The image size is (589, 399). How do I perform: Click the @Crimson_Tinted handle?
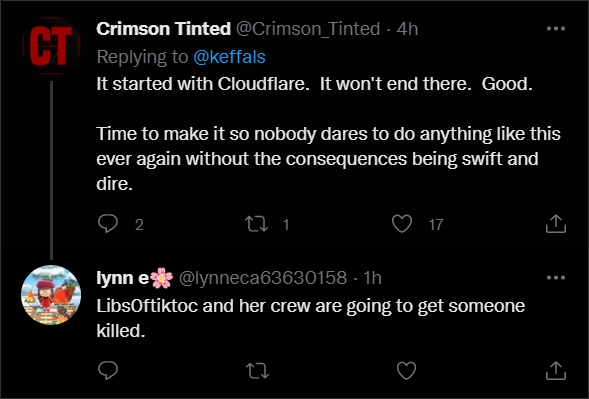(x=308, y=29)
